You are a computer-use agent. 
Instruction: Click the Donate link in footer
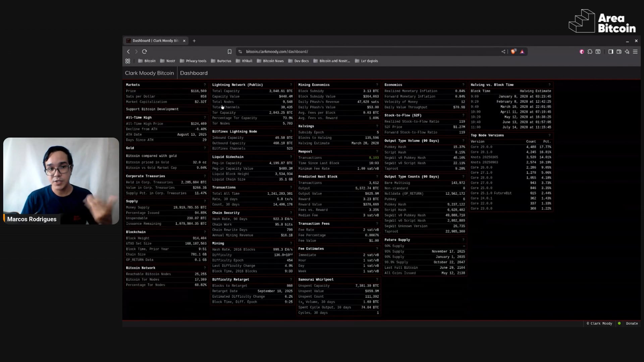[632, 323]
